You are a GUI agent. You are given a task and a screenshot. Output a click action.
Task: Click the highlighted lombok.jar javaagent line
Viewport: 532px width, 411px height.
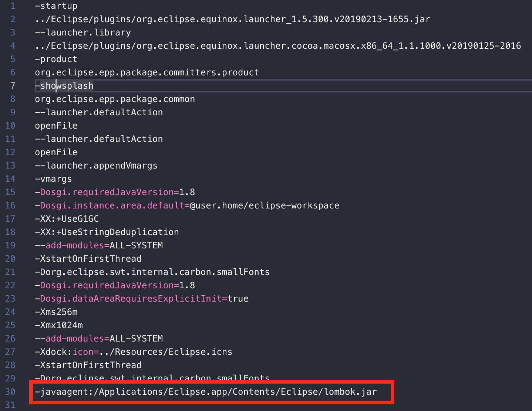click(206, 392)
